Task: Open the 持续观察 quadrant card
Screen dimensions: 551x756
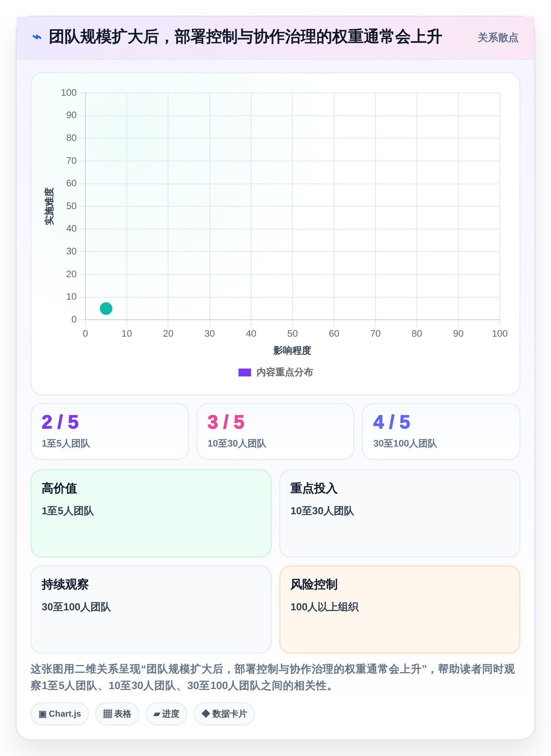Action: 151,610
